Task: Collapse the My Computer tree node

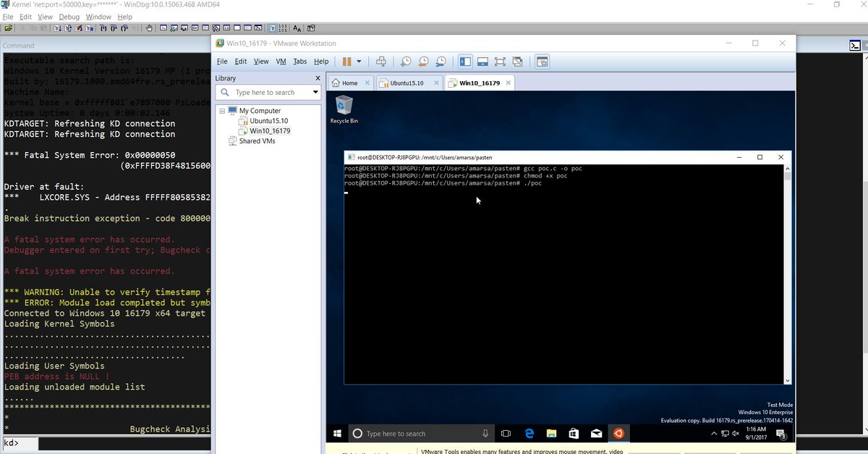Action: 222,111
